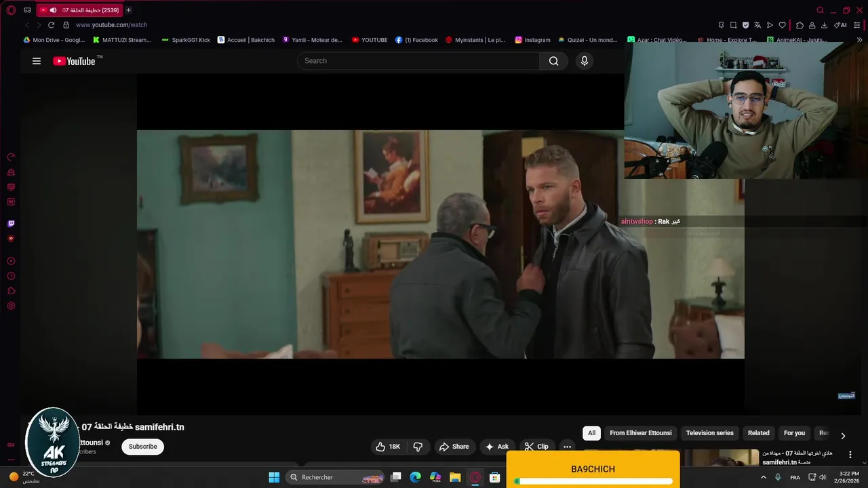Image resolution: width=868 pixels, height=488 pixels.
Task: Open the red shield sidebar icon
Action: [11, 239]
